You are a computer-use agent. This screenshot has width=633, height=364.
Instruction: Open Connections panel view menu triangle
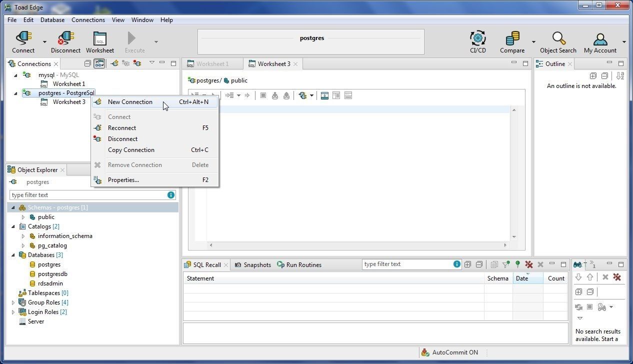[152, 63]
